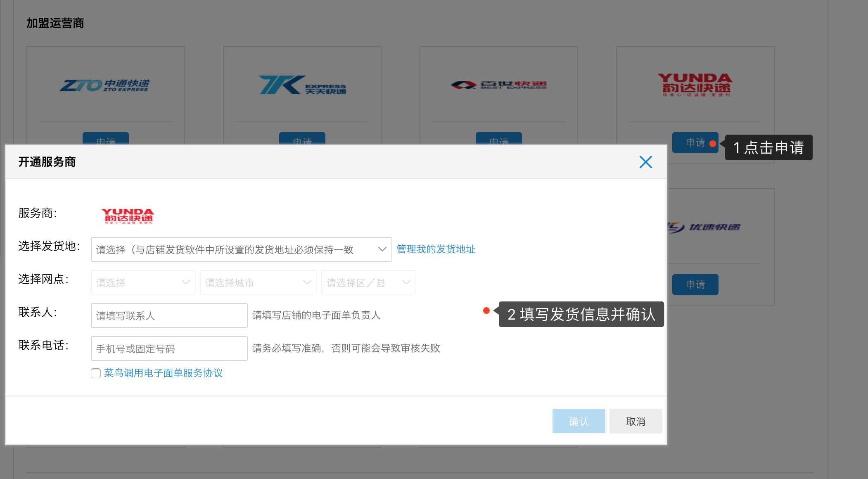Click the ZTO 中通快递 logo
The image size is (868, 479).
tap(105, 85)
